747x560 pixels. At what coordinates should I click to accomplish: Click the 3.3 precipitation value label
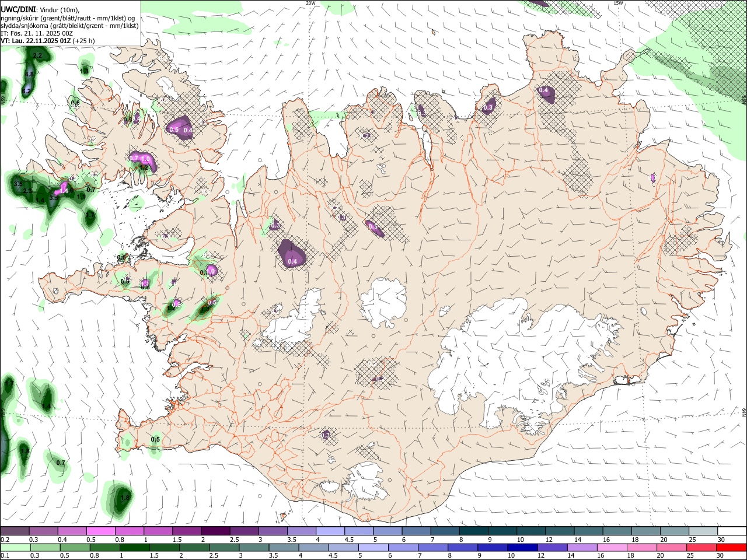54,198
